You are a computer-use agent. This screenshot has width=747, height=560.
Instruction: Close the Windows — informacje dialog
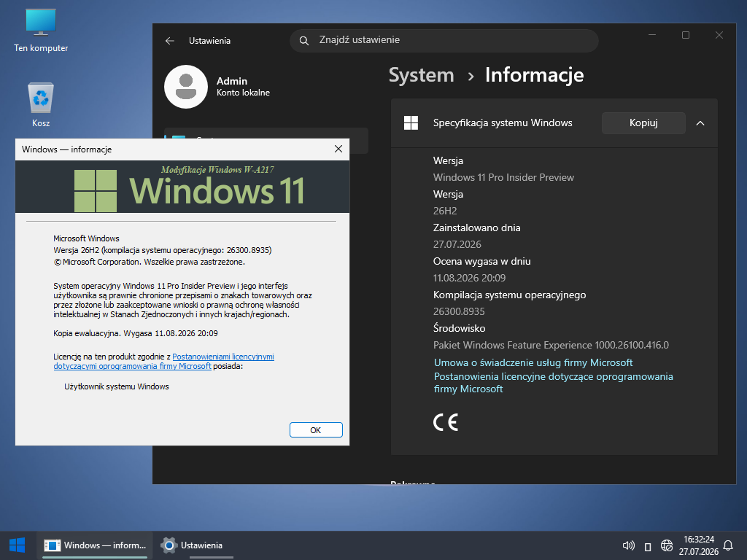click(x=338, y=149)
